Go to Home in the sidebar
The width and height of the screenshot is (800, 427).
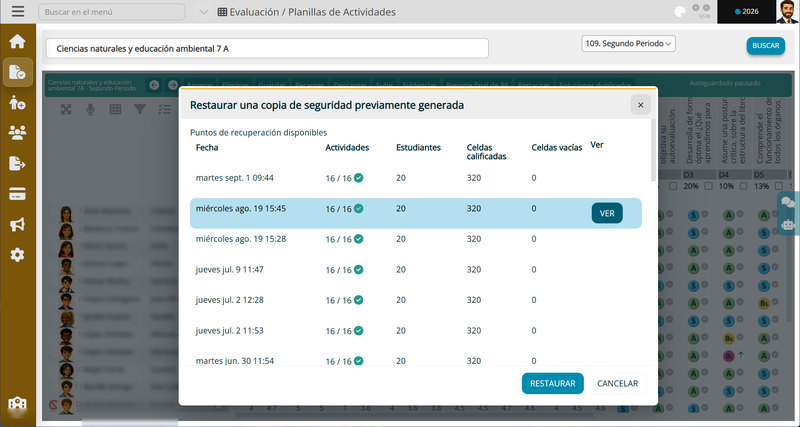click(x=17, y=41)
